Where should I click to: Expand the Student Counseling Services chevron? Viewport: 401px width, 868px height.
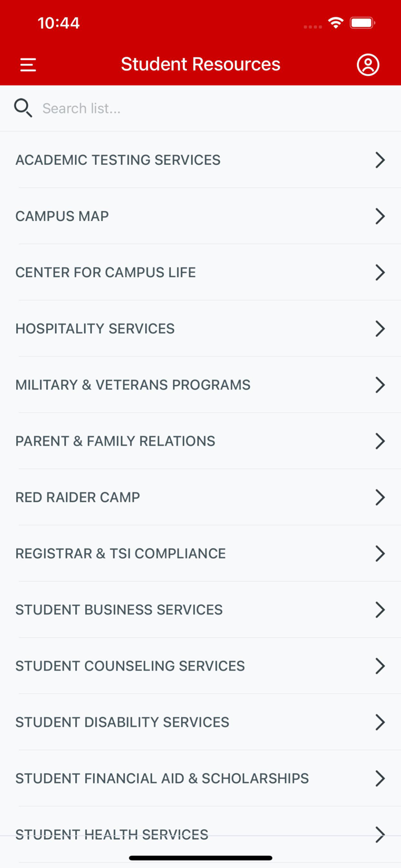pyautogui.click(x=381, y=666)
